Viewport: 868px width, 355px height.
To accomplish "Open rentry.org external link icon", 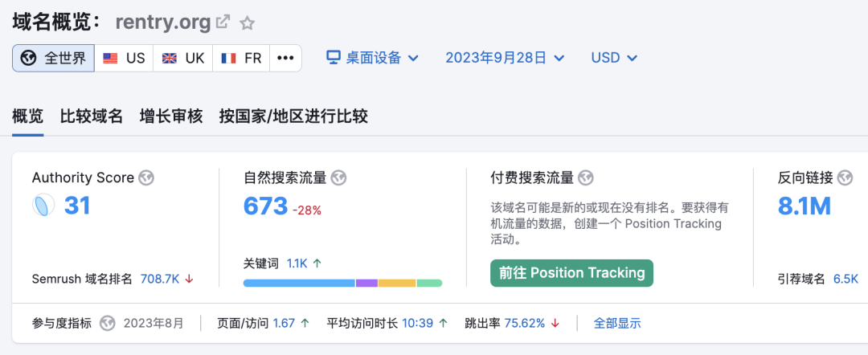I will pos(223,22).
